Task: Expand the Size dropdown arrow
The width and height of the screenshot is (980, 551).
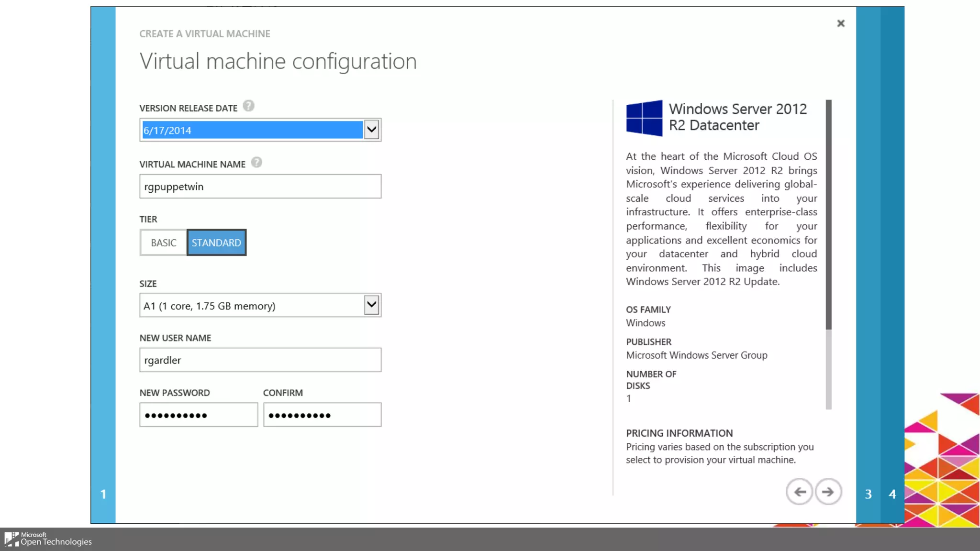Action: tap(371, 305)
